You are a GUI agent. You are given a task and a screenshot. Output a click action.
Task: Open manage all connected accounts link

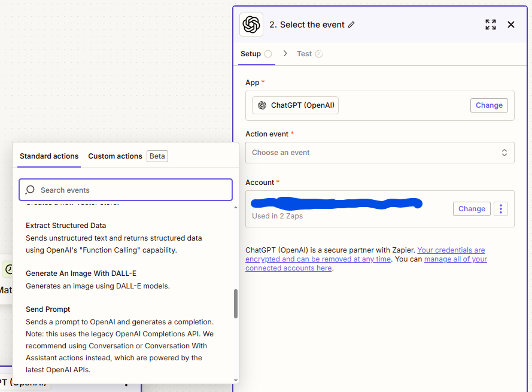tap(366, 263)
